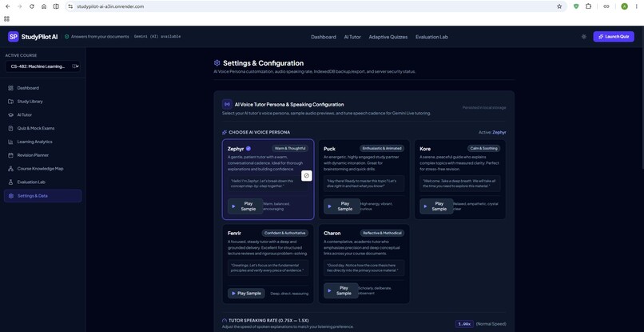This screenshot has width=644, height=332.
Task: Open the green profile avatar
Action: point(624,6)
